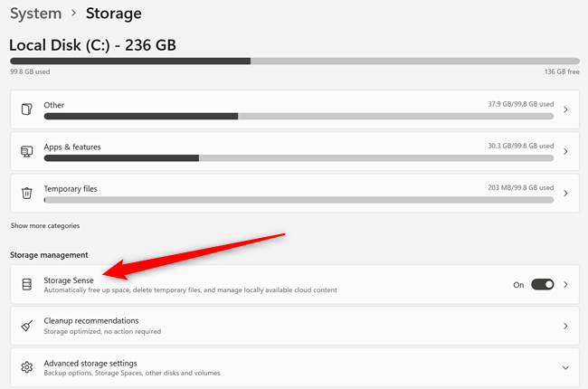Image resolution: width=588 pixels, height=389 pixels.
Task: Open the Other category chevron
Action: (565, 109)
